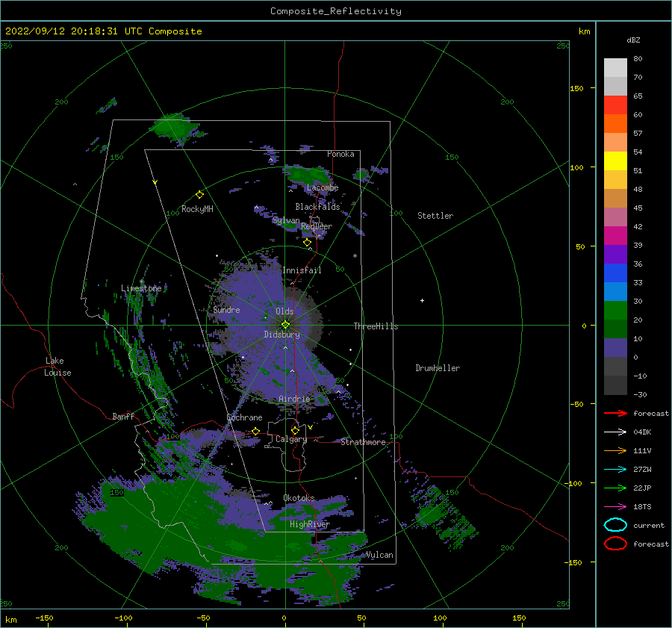672x628 pixels.
Task: Click the Lacombe city label
Action: click(x=323, y=187)
